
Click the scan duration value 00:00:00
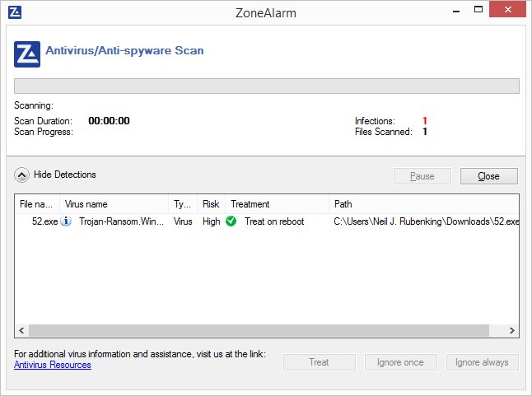109,121
